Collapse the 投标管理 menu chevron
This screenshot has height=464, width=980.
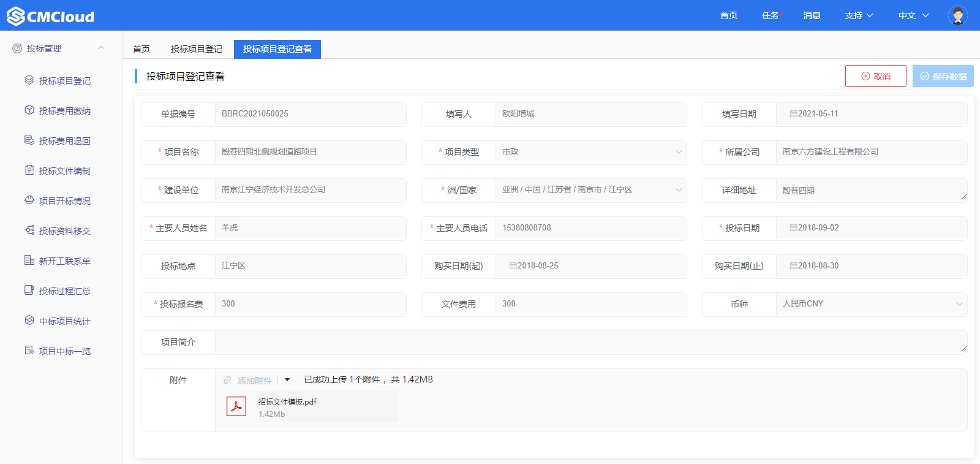[101, 48]
